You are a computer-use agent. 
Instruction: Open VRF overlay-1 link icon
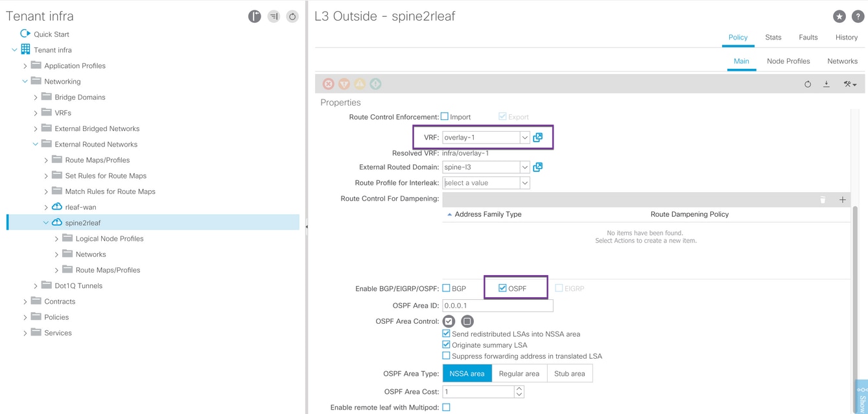tap(537, 138)
